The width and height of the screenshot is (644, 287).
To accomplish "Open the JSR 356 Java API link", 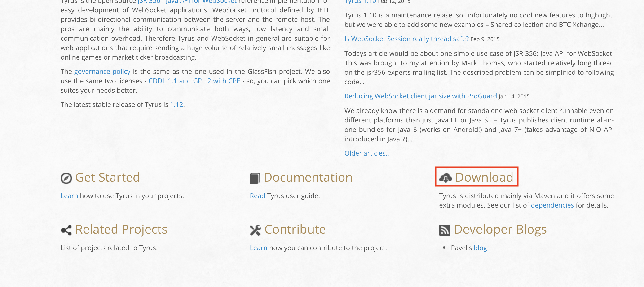I will (x=187, y=1).
